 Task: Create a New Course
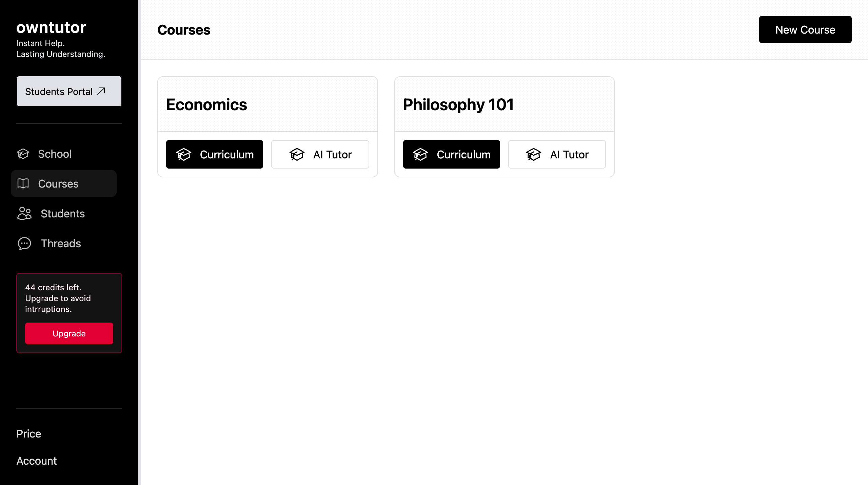[805, 30]
